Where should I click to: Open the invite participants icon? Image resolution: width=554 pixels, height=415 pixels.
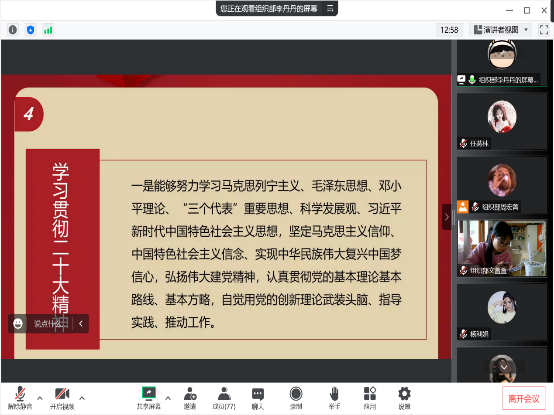point(190,398)
